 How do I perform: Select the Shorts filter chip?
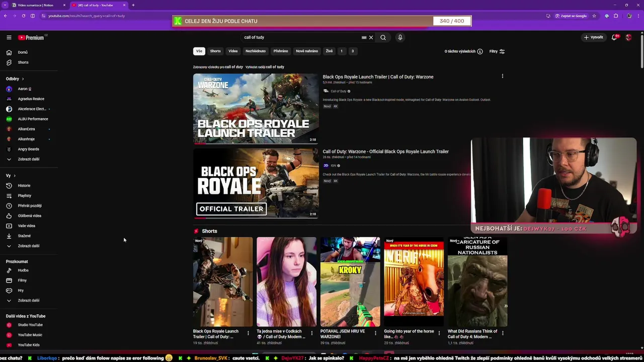pos(215,51)
